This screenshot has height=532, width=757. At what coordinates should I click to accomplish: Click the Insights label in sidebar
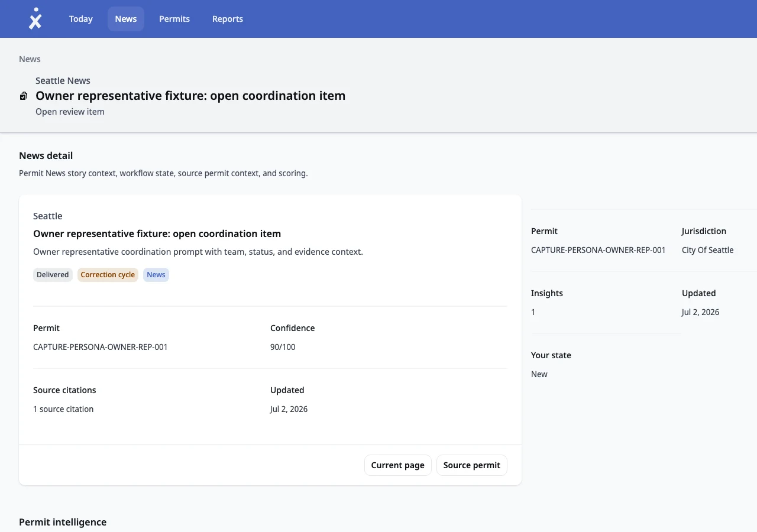(547, 293)
